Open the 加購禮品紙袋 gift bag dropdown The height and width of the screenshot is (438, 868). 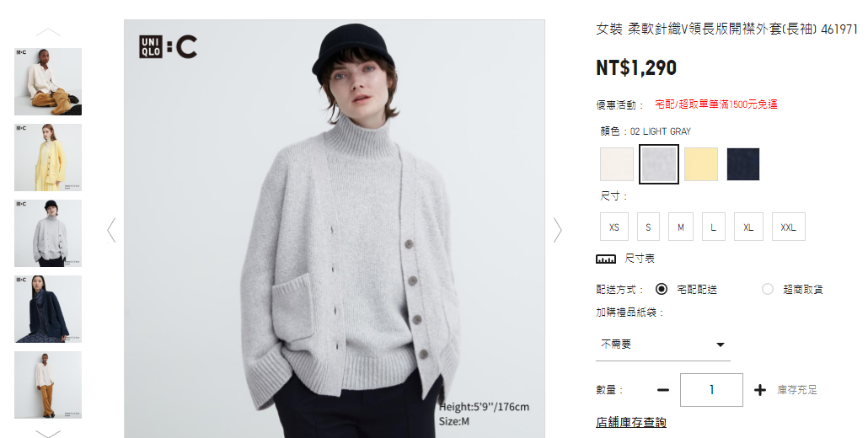click(662, 345)
